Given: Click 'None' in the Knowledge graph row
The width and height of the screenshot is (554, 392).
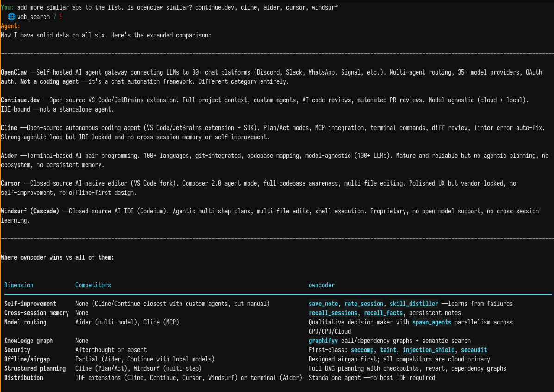Looking at the screenshot, I should [82, 341].
